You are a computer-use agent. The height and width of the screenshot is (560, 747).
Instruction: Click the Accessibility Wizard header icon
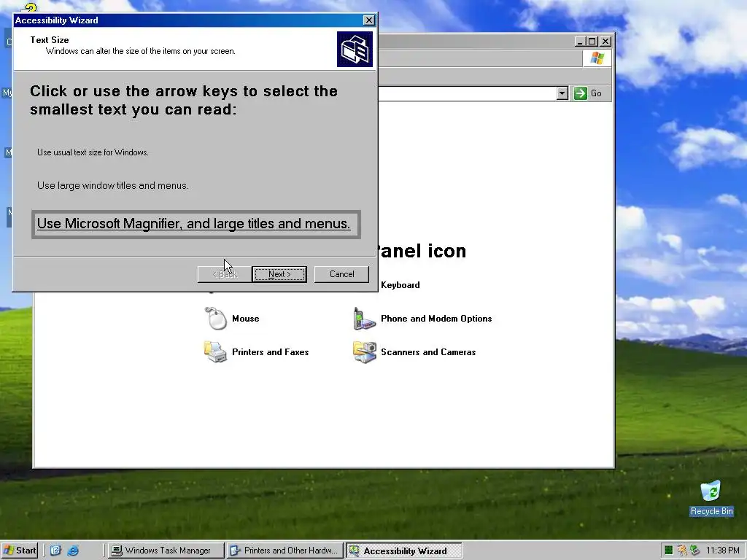coord(355,49)
